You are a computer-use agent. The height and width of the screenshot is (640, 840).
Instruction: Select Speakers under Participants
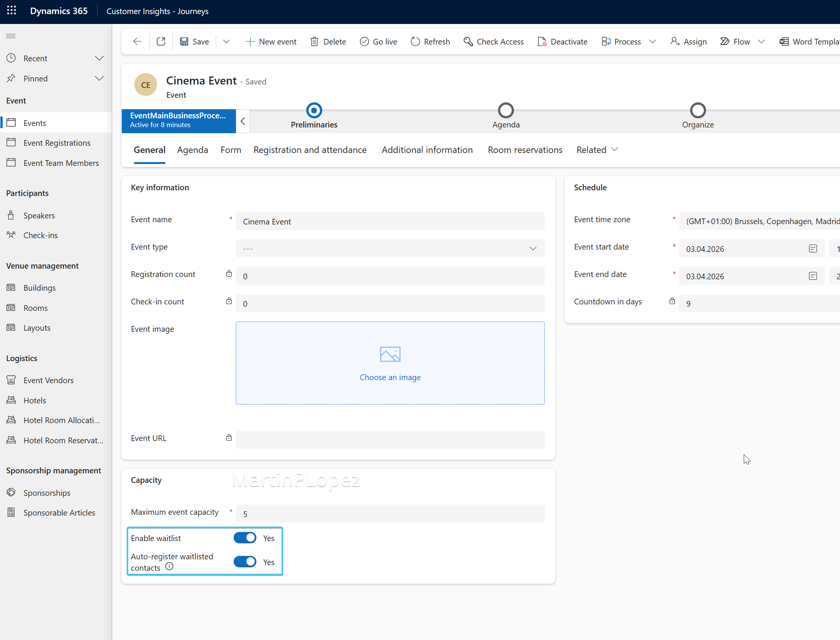tap(39, 215)
